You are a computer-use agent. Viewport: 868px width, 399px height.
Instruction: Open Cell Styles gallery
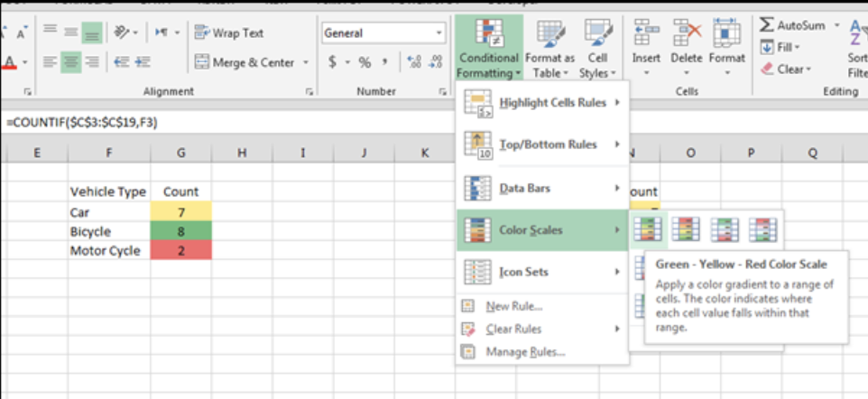click(597, 49)
